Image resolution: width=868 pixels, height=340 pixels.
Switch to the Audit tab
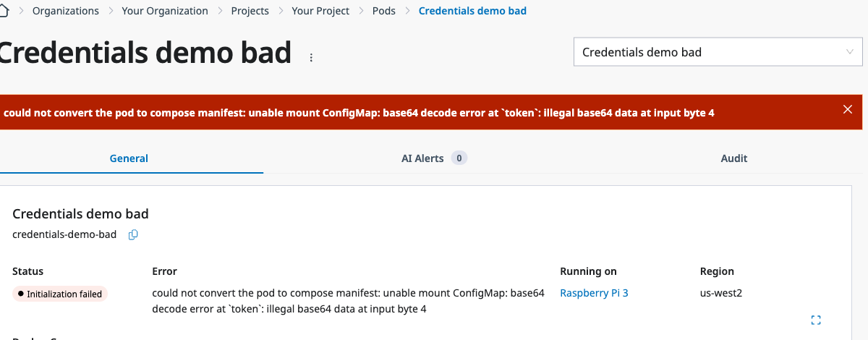coord(734,158)
